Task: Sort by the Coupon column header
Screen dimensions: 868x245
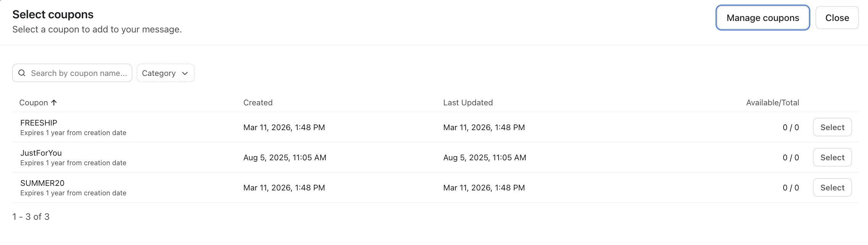Action: [34, 103]
